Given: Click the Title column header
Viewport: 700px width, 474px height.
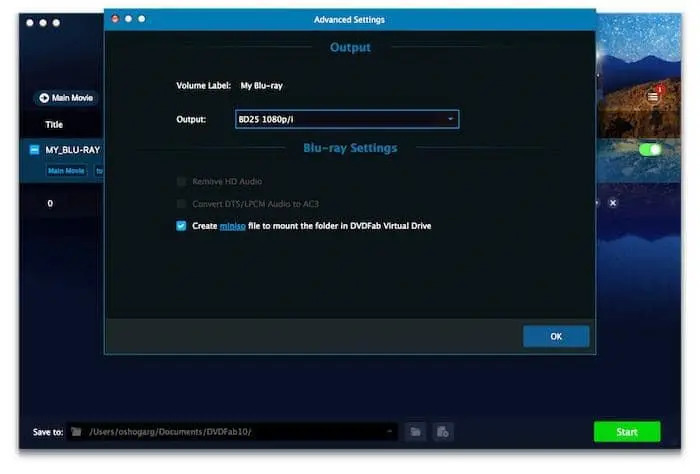Looking at the screenshot, I should 54,125.
